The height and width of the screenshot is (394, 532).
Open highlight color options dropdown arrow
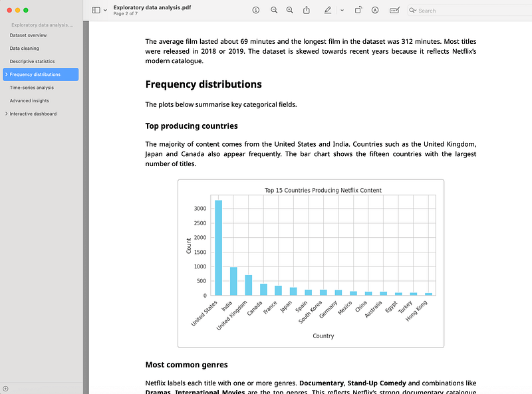pos(342,11)
